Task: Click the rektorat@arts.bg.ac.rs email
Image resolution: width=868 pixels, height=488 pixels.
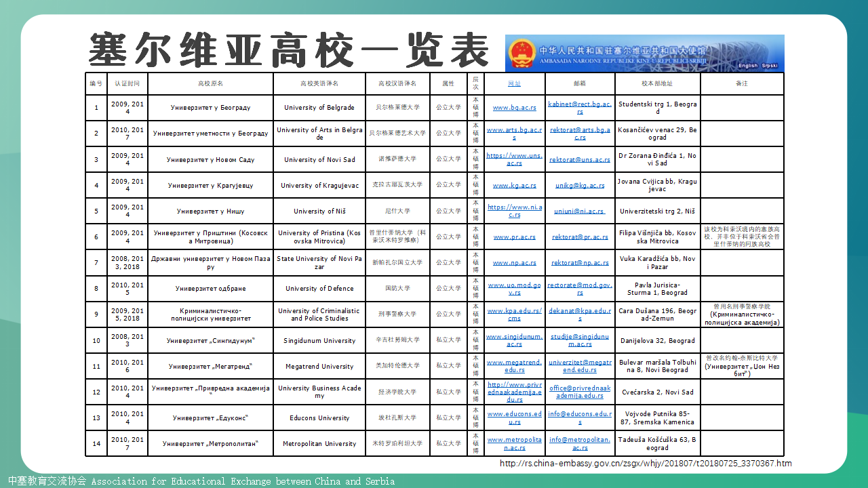Action: [580, 134]
